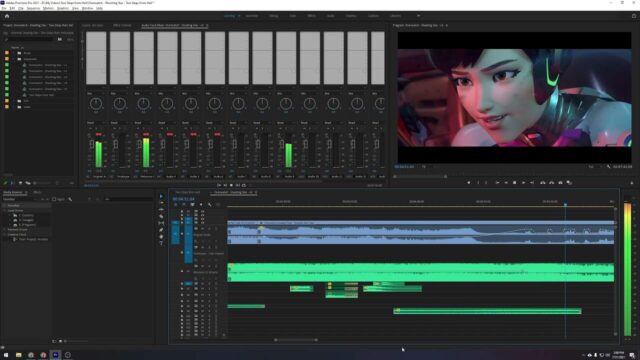640x360 pixels.
Task: Open Program monitor settings wrench
Action: point(609,167)
